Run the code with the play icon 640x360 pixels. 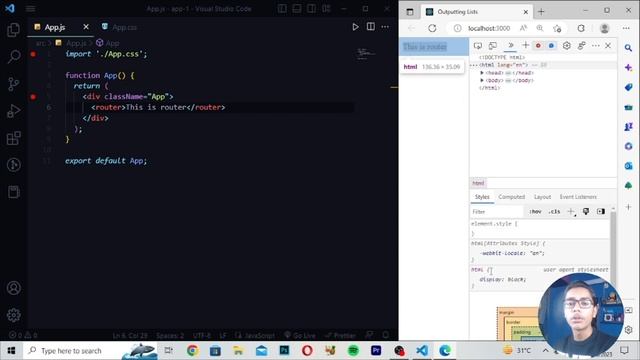tap(355, 27)
